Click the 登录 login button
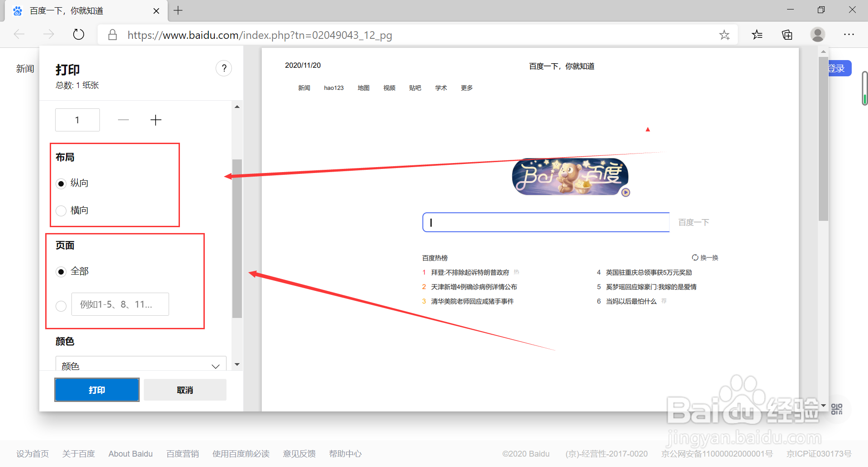 (x=840, y=68)
